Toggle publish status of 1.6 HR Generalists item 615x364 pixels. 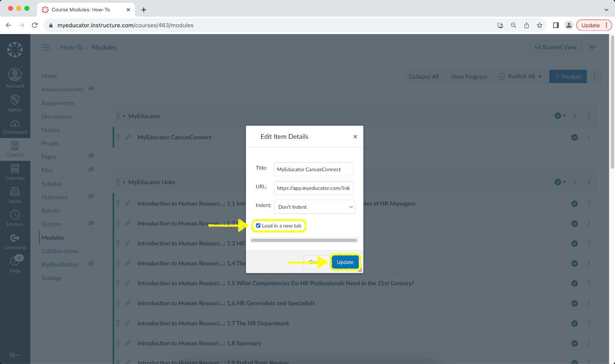click(575, 303)
